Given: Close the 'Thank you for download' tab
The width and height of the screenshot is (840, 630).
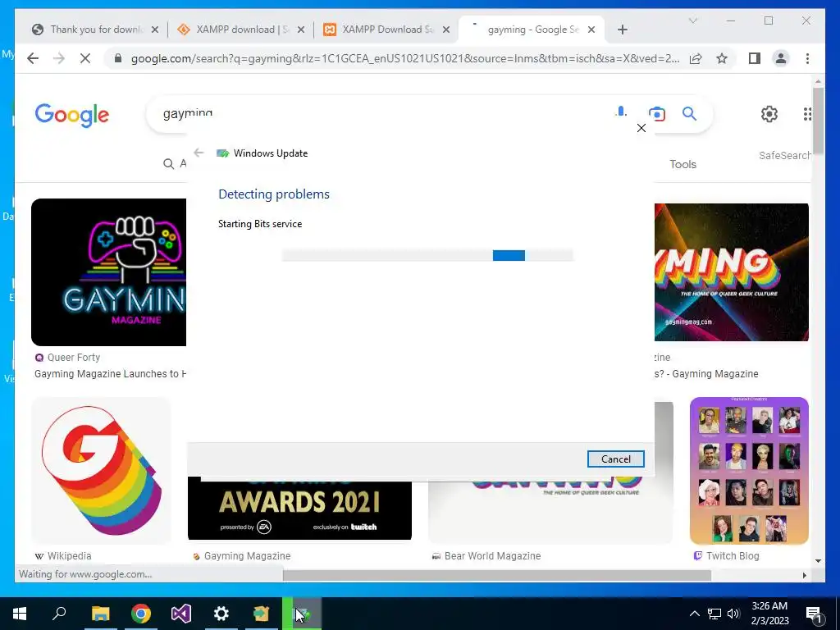Looking at the screenshot, I should point(155,30).
